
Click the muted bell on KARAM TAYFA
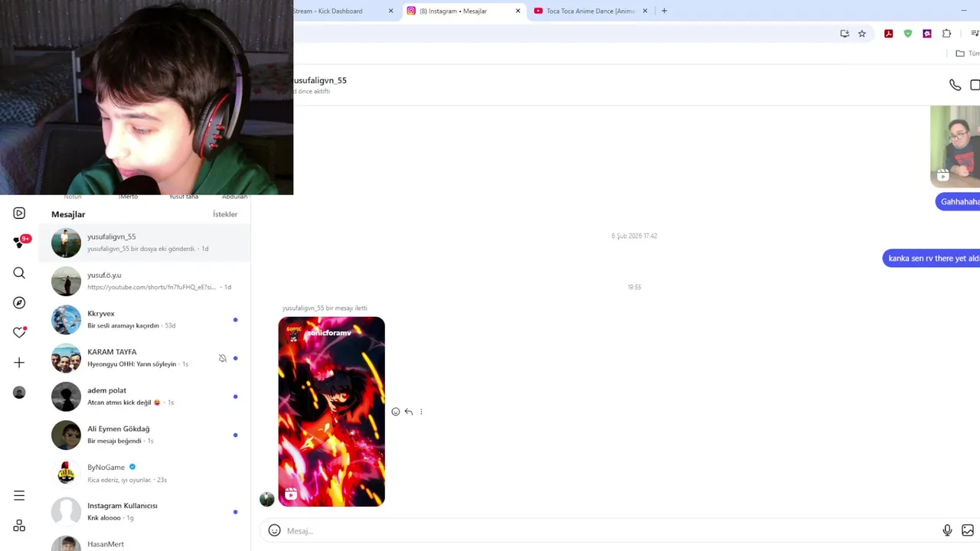tap(223, 358)
